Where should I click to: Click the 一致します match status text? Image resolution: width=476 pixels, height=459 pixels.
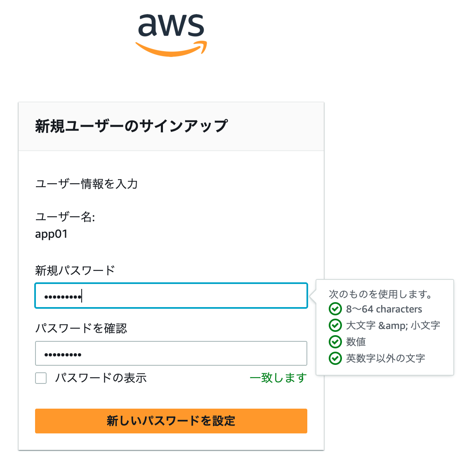click(x=278, y=378)
